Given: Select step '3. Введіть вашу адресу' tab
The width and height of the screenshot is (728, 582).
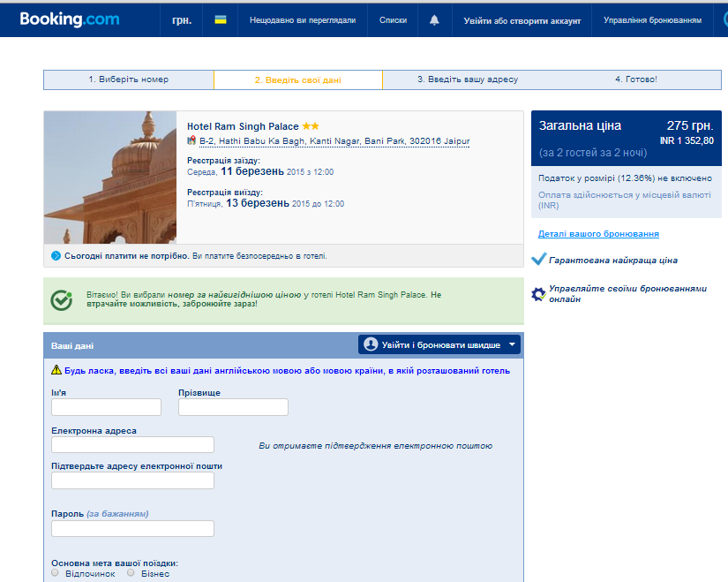Looking at the screenshot, I should tap(468, 79).
